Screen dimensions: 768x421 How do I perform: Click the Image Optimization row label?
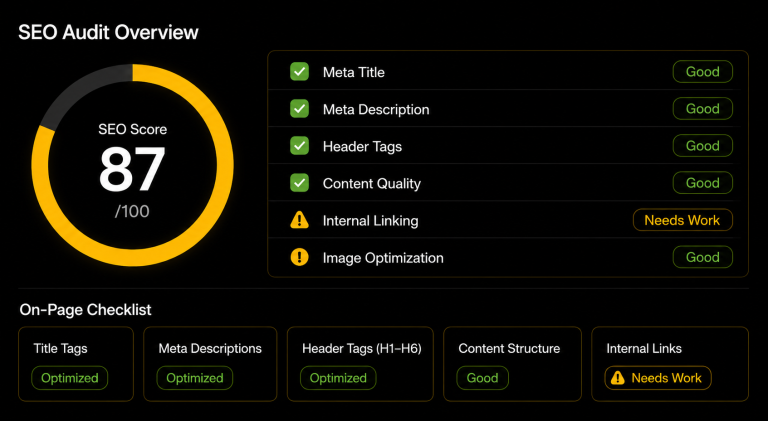[x=383, y=258]
